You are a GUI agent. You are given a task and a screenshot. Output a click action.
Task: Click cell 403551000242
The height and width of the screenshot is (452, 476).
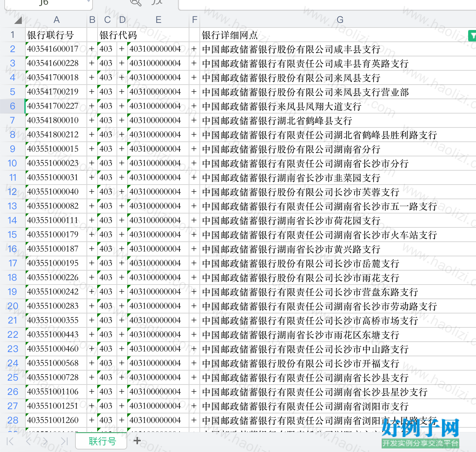pyautogui.click(x=56, y=292)
